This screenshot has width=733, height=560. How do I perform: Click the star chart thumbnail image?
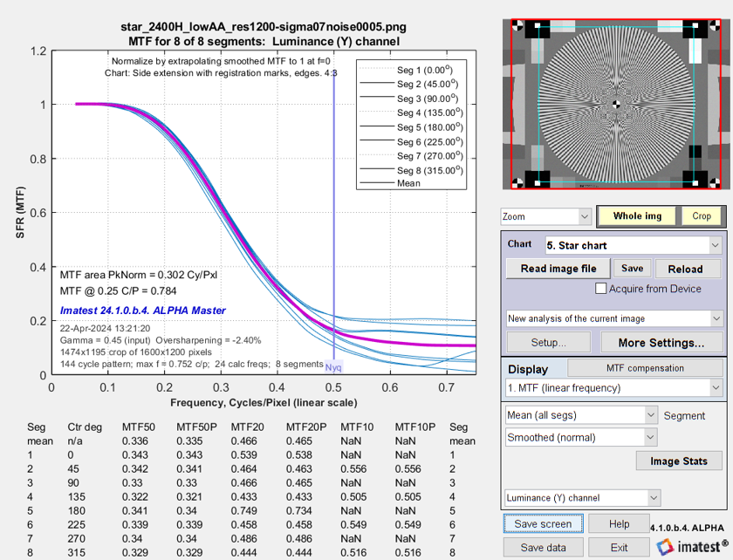[616, 105]
